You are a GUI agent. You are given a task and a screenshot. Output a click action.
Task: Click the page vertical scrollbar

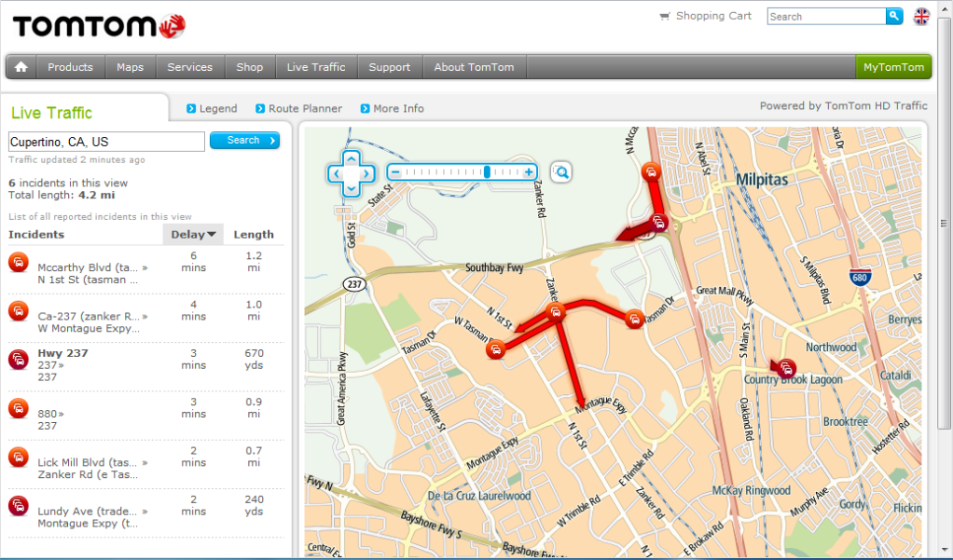tap(944, 224)
